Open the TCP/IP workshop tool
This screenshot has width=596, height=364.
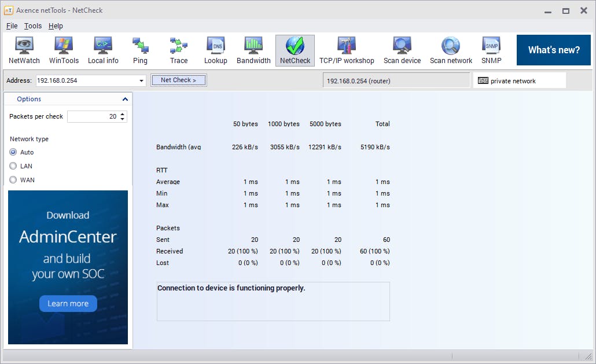pyautogui.click(x=347, y=50)
